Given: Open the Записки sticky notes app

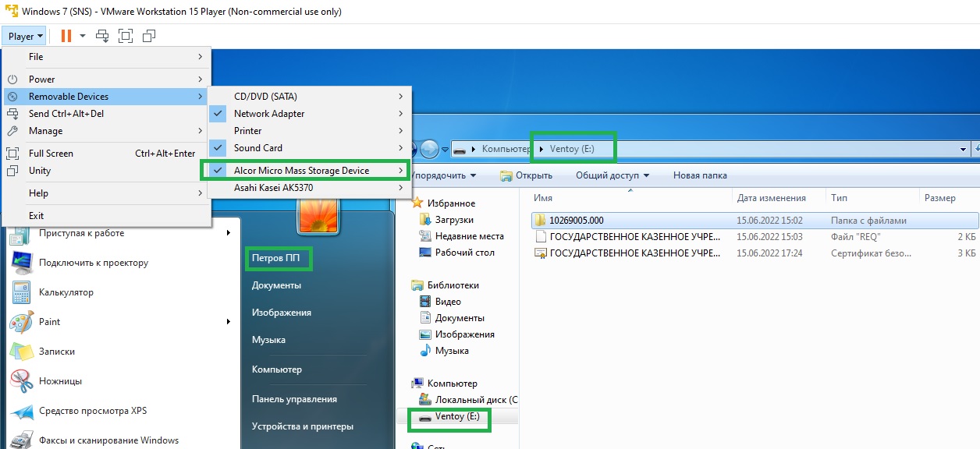Looking at the screenshot, I should click(x=56, y=352).
